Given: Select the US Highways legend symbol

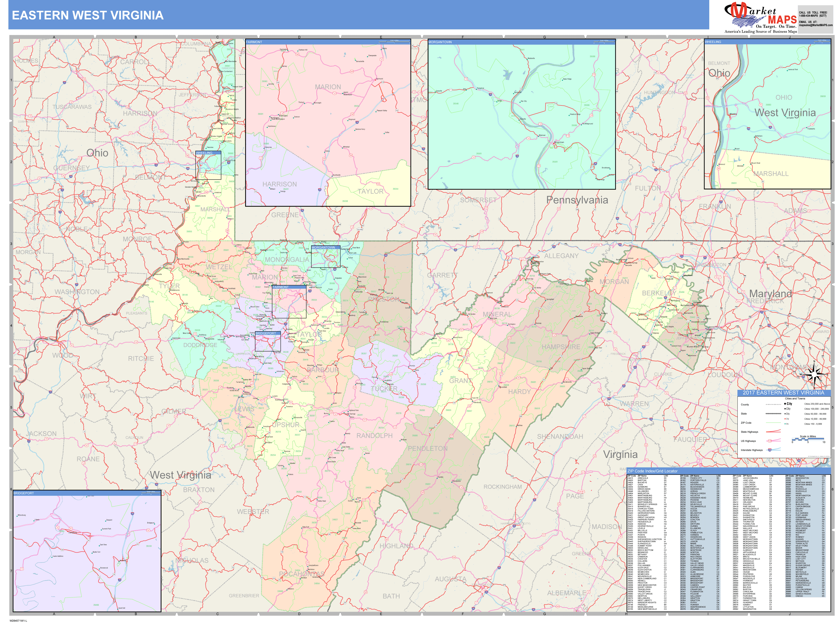Looking at the screenshot, I should 773,440.
